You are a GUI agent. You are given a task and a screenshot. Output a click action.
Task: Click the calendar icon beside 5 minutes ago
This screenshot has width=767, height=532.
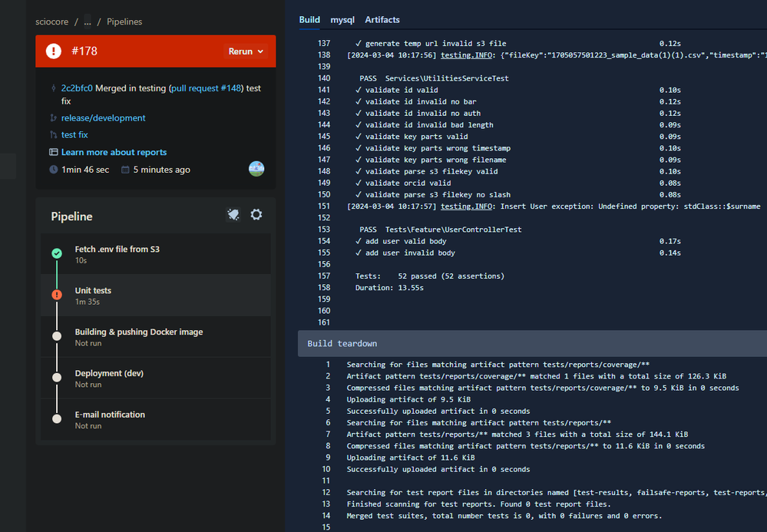tap(125, 170)
